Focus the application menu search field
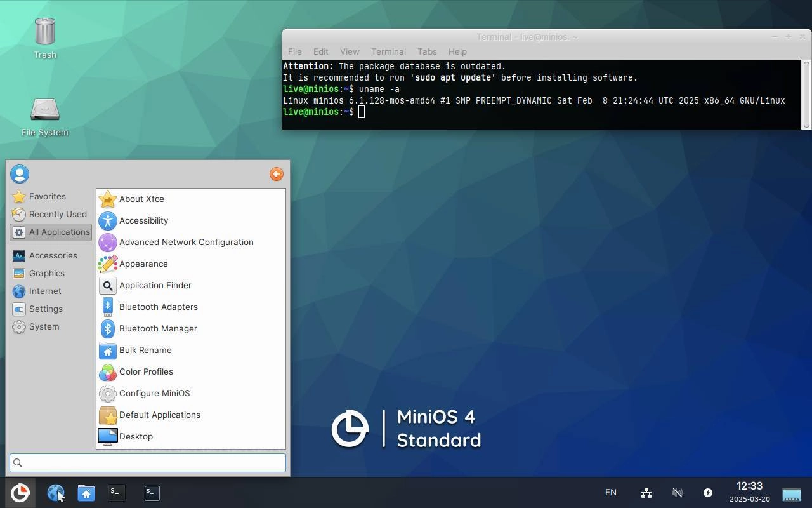This screenshot has height=508, width=812. [148, 463]
